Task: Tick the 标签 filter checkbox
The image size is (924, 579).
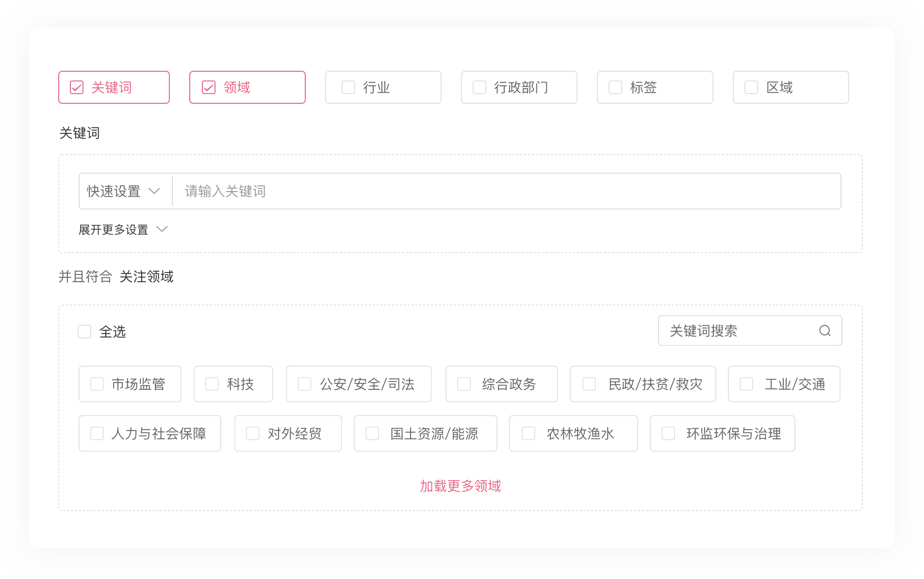Action: coord(615,87)
